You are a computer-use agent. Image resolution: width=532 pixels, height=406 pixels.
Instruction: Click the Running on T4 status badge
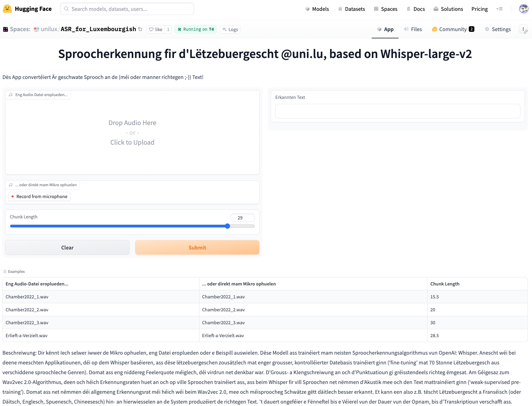point(196,29)
